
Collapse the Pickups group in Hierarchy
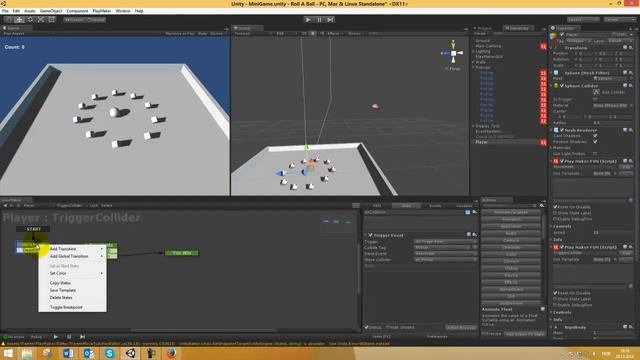[473, 67]
